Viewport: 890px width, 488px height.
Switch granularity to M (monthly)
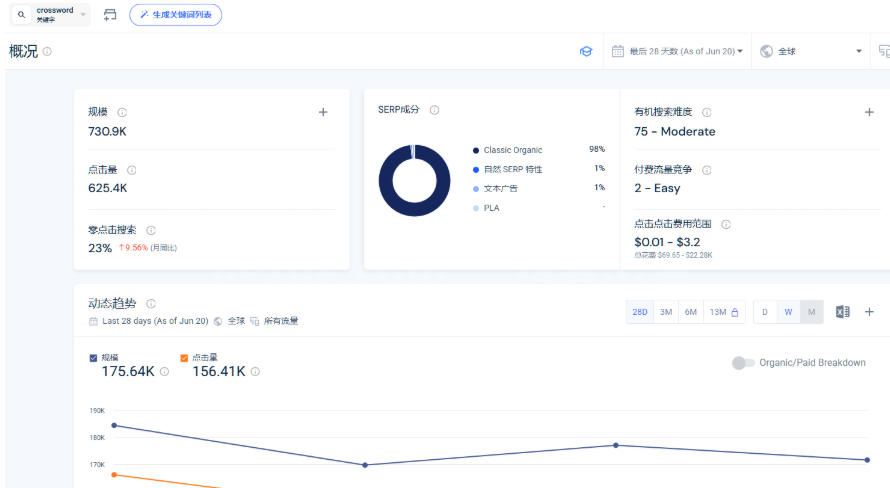(812, 312)
